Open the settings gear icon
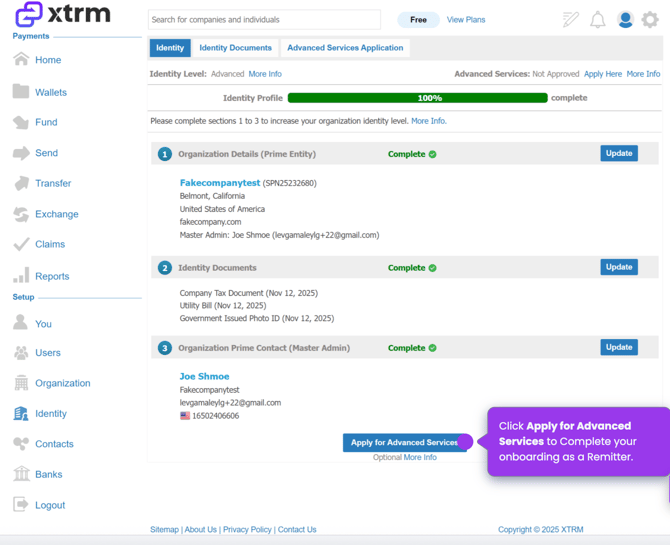 pyautogui.click(x=650, y=19)
